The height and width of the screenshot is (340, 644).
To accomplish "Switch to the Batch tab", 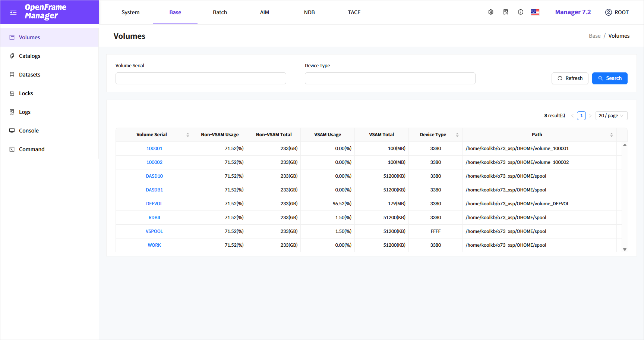I will coord(220,12).
